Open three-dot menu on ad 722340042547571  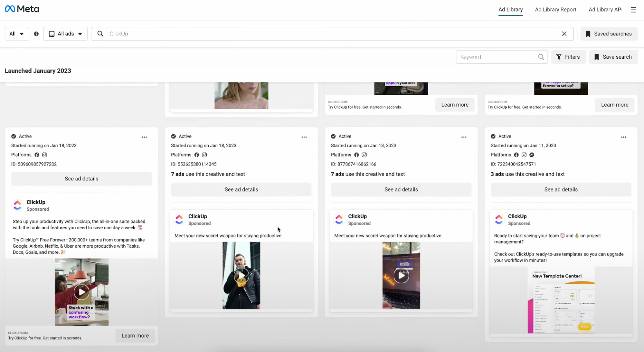pyautogui.click(x=623, y=137)
